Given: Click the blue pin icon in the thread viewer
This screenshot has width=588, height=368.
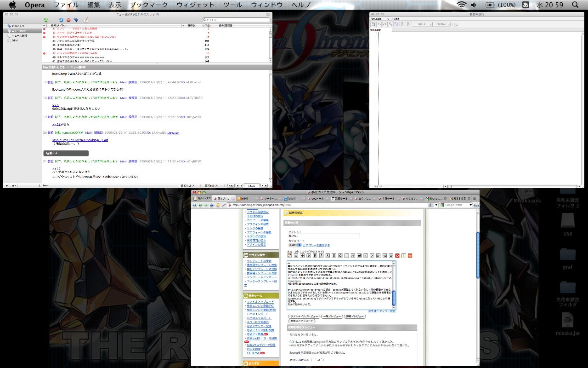Looking at the screenshot, I should (x=76, y=20).
